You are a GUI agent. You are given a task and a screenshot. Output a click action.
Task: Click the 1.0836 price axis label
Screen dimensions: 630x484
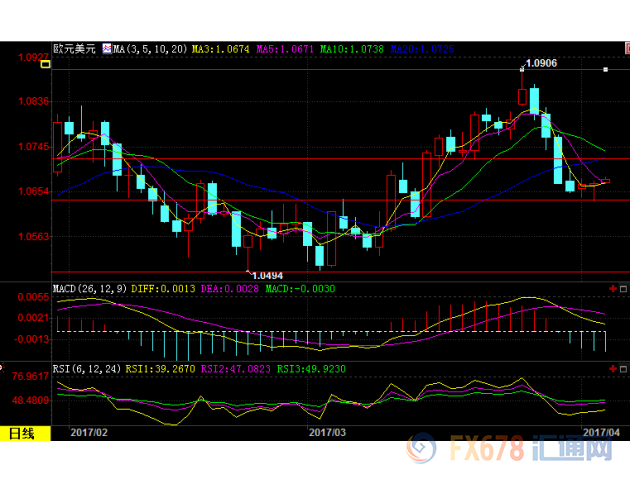[x=34, y=101]
